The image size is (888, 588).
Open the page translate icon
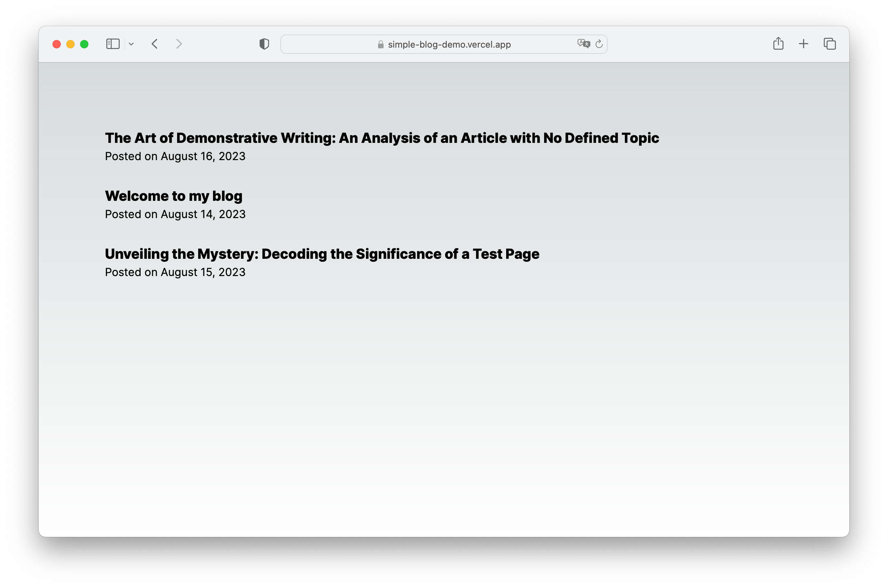583,44
